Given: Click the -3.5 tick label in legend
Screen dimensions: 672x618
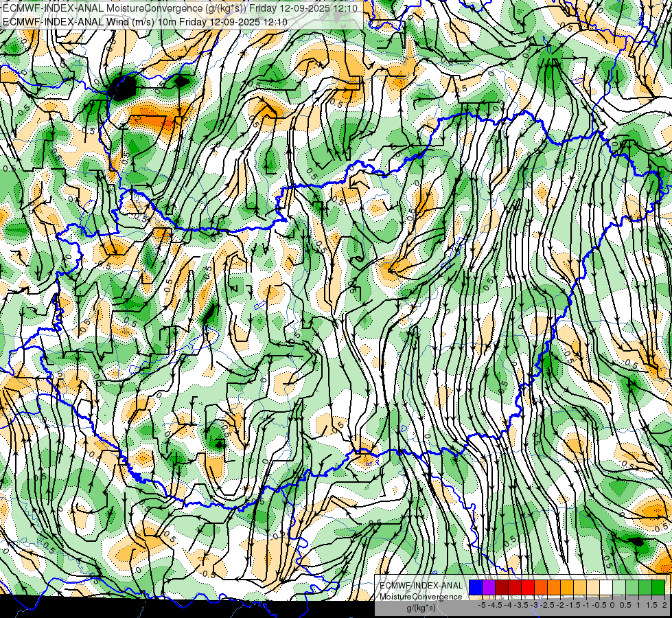Looking at the screenshot, I should tap(521, 605).
